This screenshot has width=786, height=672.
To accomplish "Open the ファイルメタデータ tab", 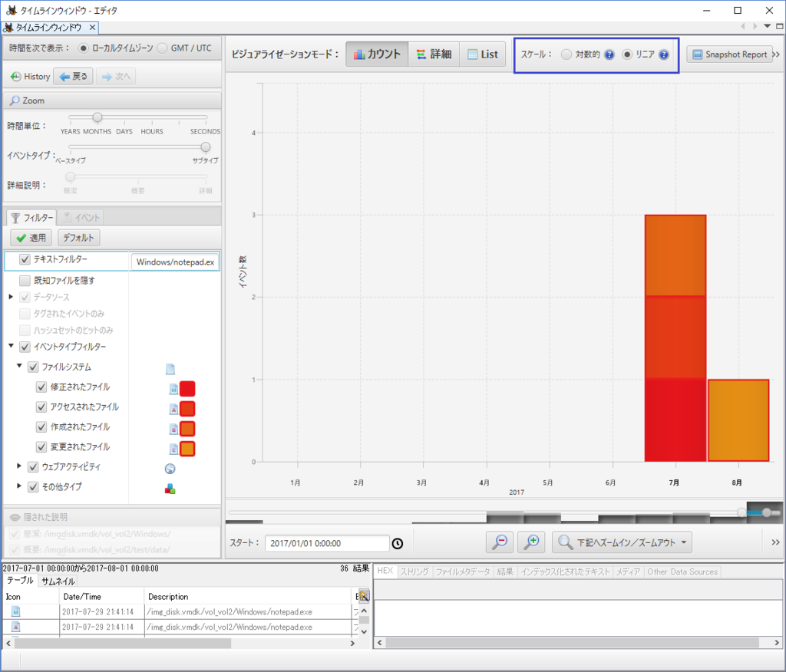I will tap(463, 572).
